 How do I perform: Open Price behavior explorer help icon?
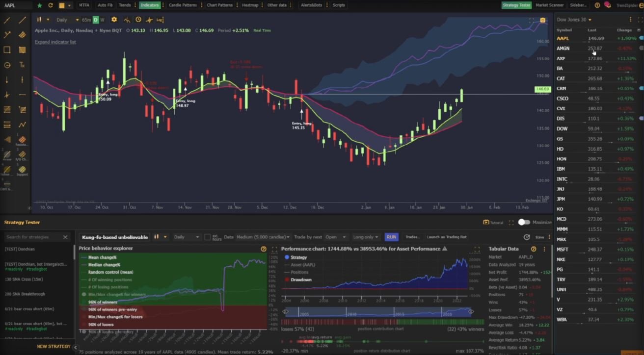264,249
